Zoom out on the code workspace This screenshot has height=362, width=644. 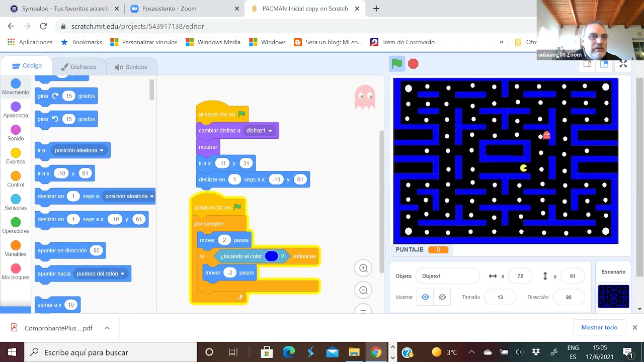(x=363, y=290)
